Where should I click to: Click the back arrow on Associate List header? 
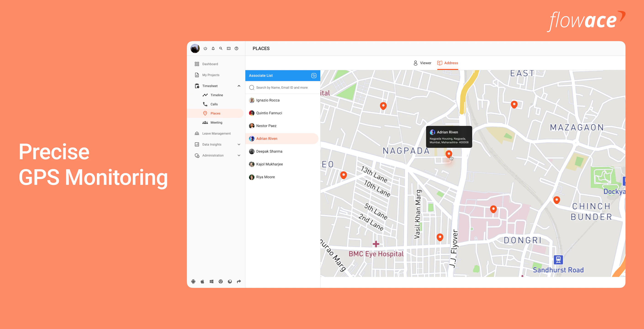[x=314, y=75]
